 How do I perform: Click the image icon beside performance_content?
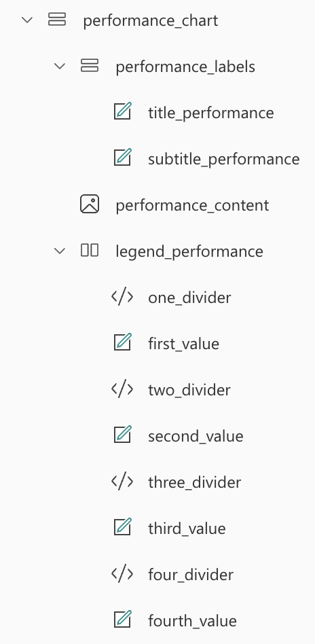[90, 204]
